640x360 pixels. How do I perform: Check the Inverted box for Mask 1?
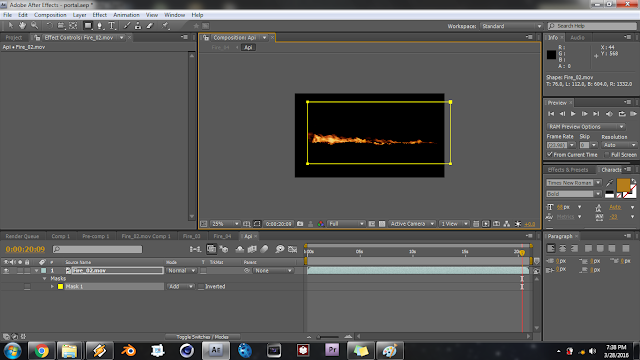click(x=201, y=287)
